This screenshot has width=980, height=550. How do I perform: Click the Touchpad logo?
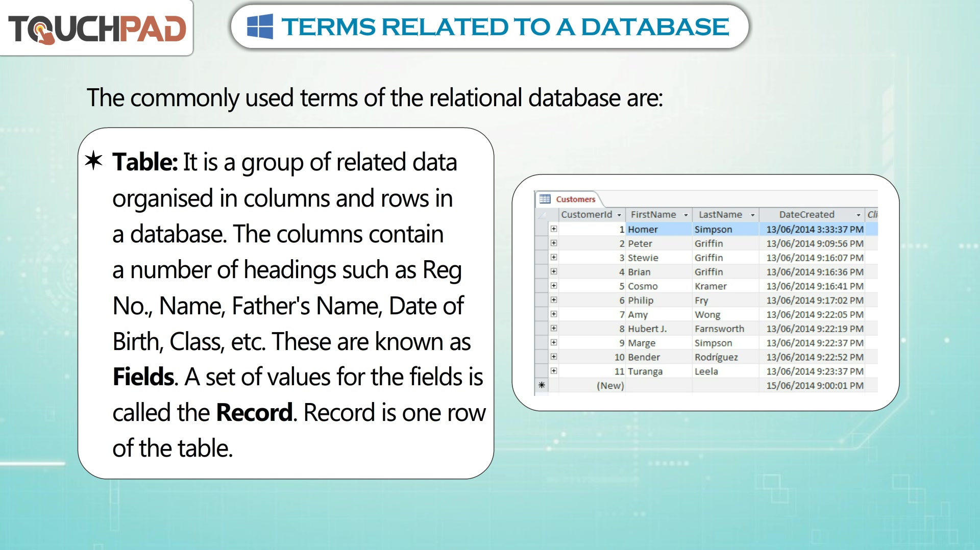97,29
